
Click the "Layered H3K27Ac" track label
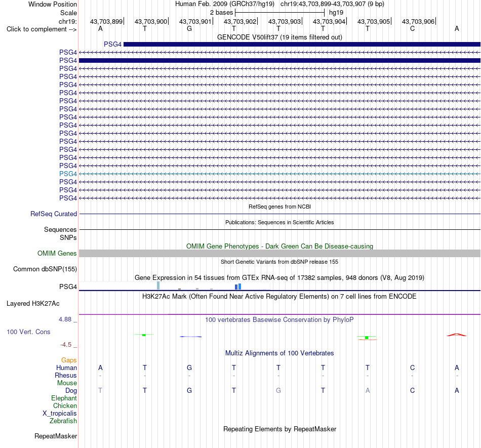click(x=33, y=304)
